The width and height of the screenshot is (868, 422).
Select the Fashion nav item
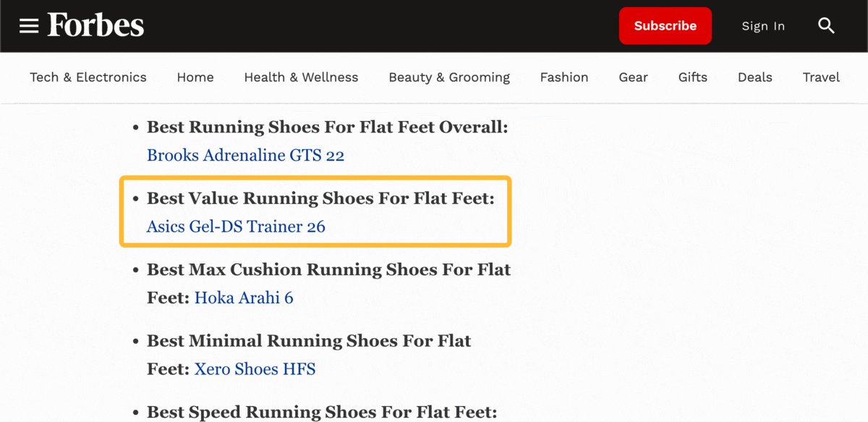tap(564, 77)
